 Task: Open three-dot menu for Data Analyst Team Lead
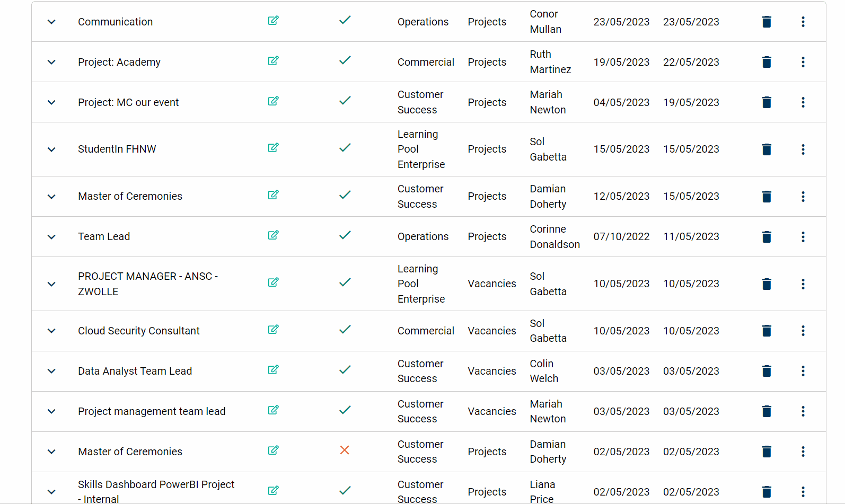(x=803, y=371)
